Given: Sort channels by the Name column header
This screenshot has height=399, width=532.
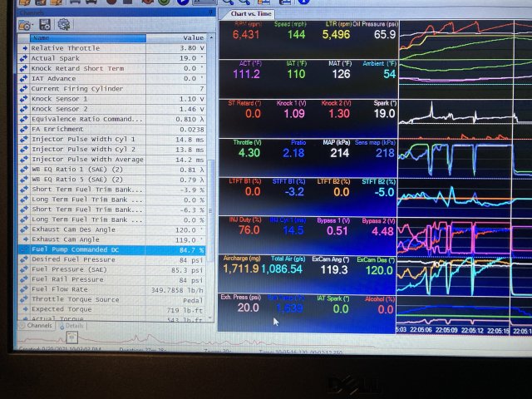Looking at the screenshot, I should [x=87, y=38].
